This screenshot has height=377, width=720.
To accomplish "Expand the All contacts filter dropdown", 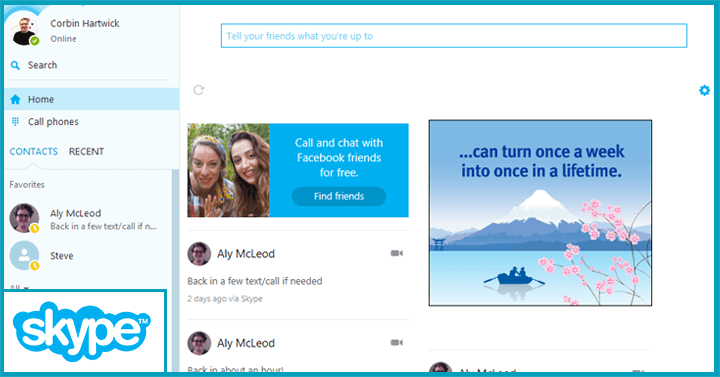I will [x=19, y=287].
